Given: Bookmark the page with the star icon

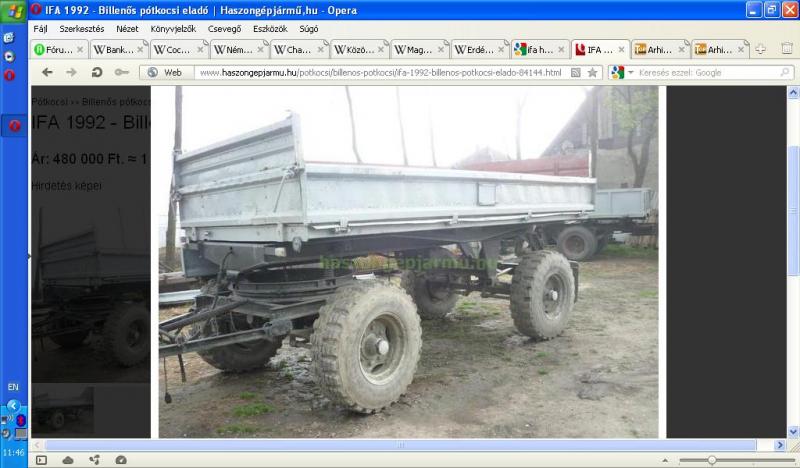Looking at the screenshot, I should tap(592, 72).
